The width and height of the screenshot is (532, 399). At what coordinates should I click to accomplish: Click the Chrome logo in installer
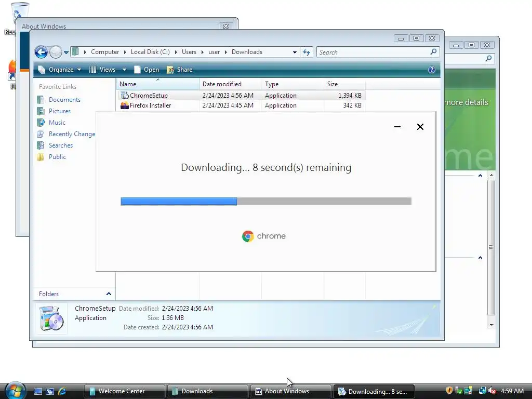pyautogui.click(x=248, y=236)
